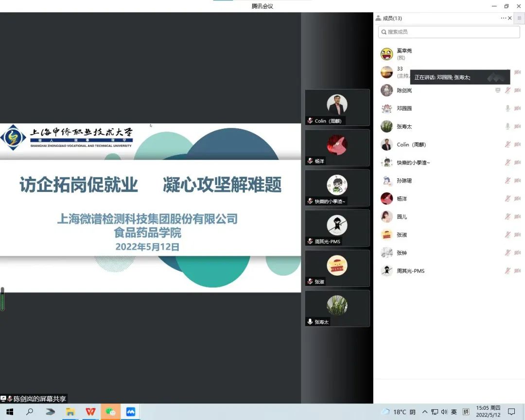Click camera icon for member 33

coord(517,72)
